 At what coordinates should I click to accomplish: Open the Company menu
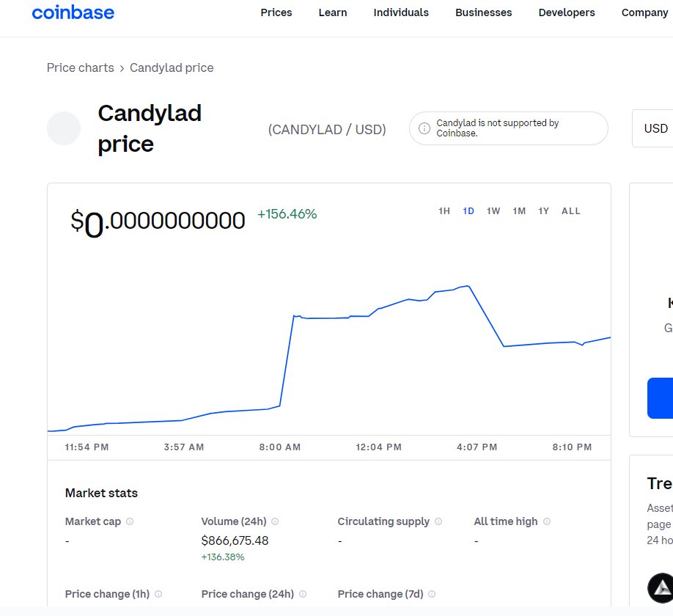point(644,12)
